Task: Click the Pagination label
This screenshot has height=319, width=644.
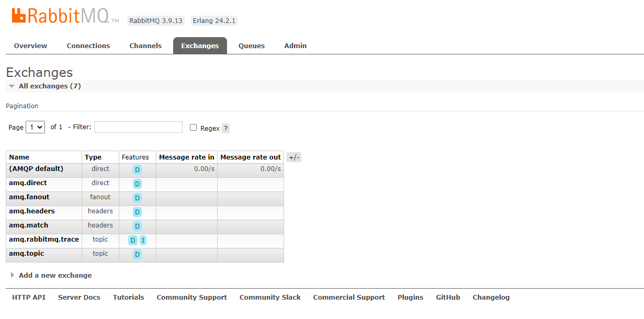Action: click(x=22, y=106)
